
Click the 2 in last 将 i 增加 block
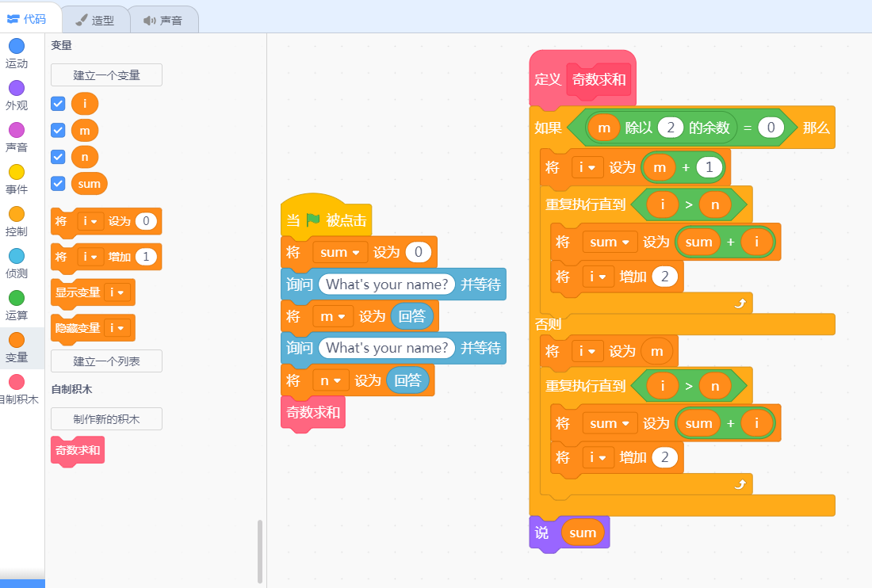click(x=664, y=457)
